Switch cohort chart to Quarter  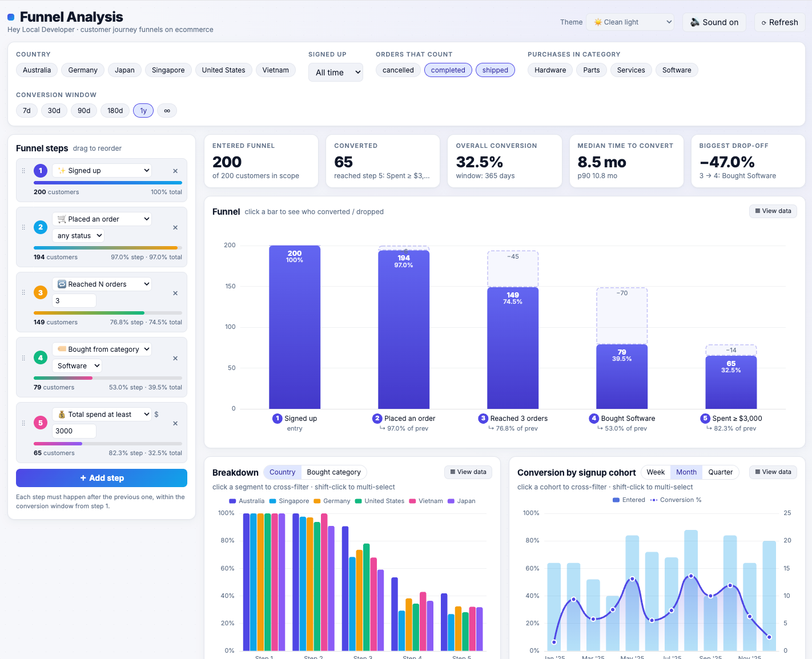click(x=721, y=472)
